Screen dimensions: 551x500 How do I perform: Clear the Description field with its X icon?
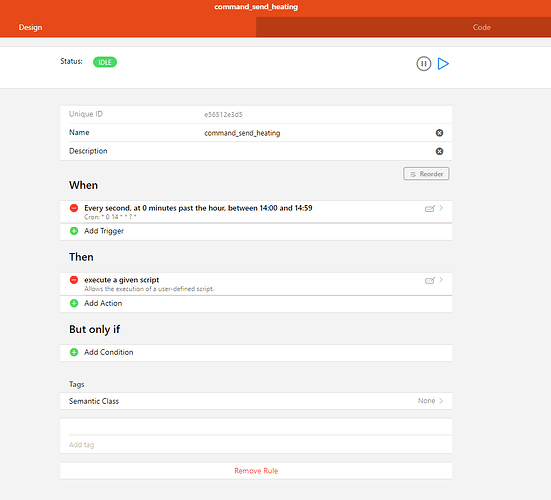click(439, 151)
